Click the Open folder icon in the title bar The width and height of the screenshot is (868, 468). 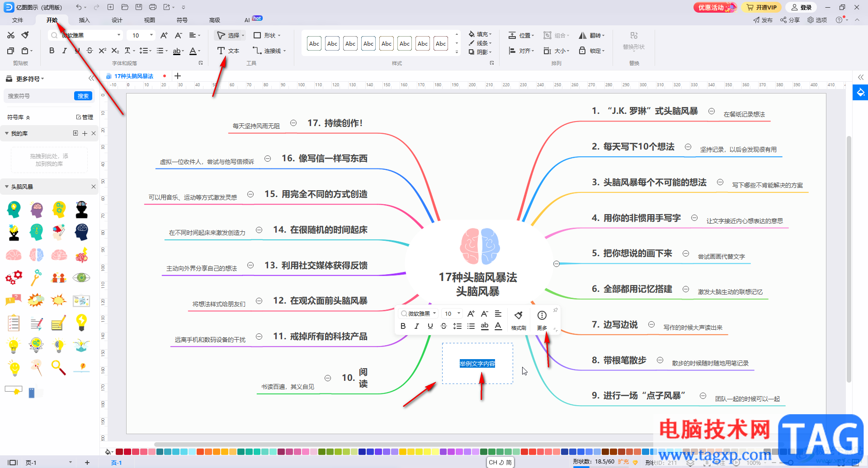[125, 7]
